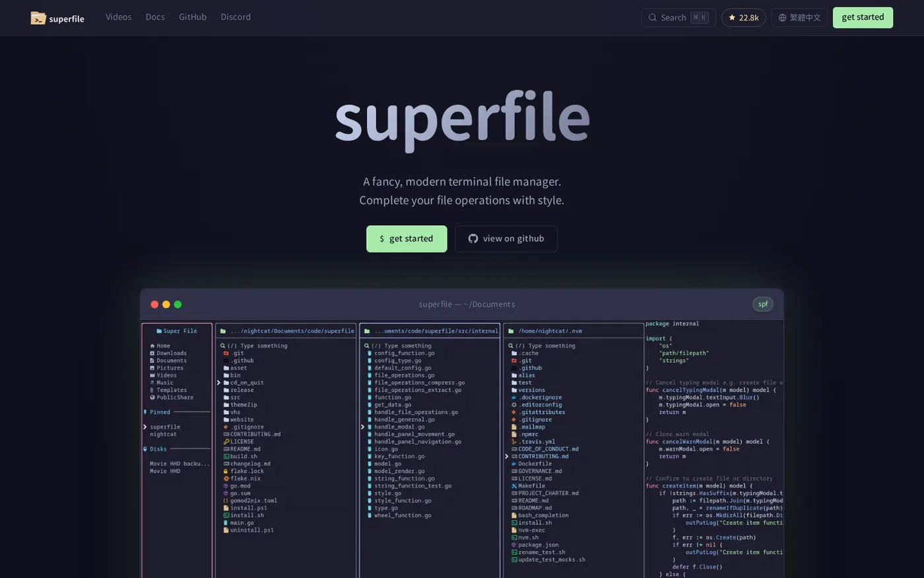The image size is (924, 578).
Task: Click the icon beside 'Dockerfile'
Action: [x=514, y=464]
